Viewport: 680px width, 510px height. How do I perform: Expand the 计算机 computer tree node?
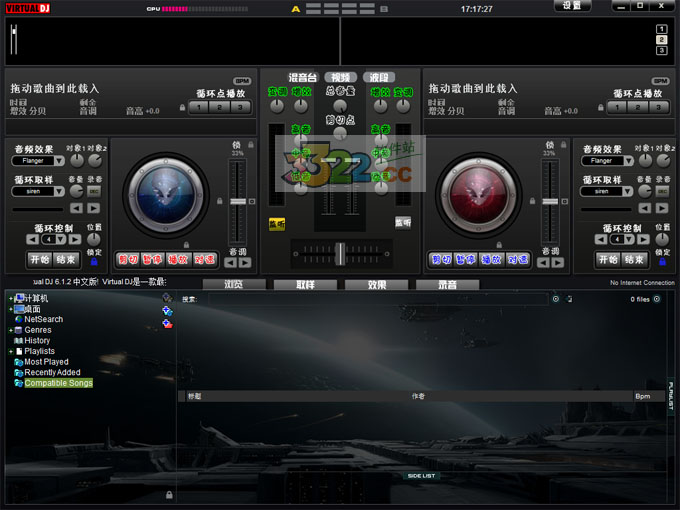pyautogui.click(x=11, y=298)
